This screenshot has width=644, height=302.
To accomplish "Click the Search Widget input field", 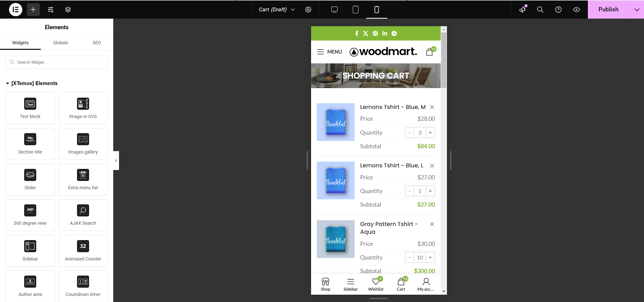I will 57,62.
